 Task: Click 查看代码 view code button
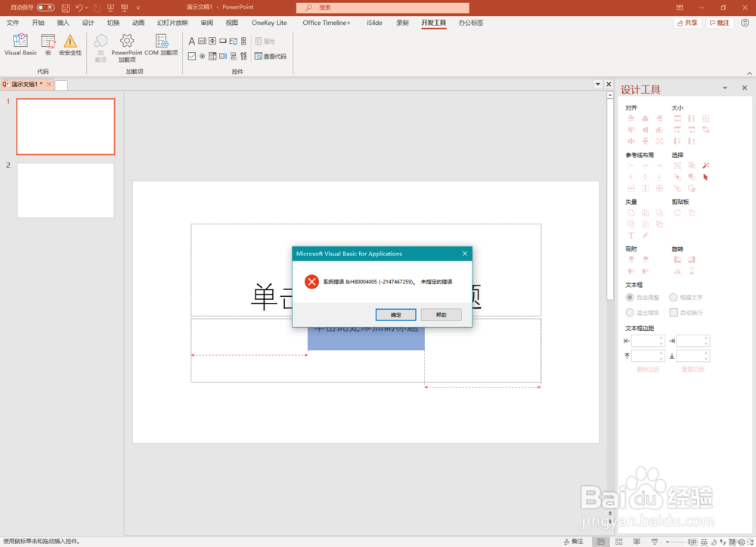point(271,57)
